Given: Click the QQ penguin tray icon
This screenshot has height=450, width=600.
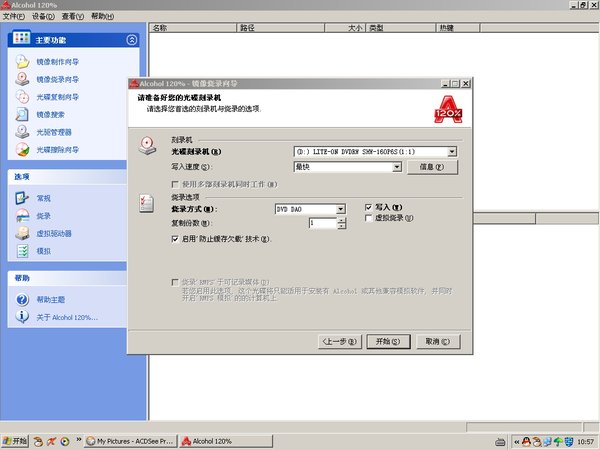Looking at the screenshot, I should (527, 442).
